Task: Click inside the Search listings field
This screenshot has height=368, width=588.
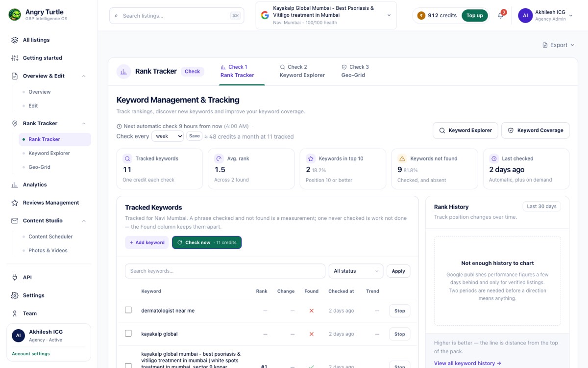Action: (177, 16)
